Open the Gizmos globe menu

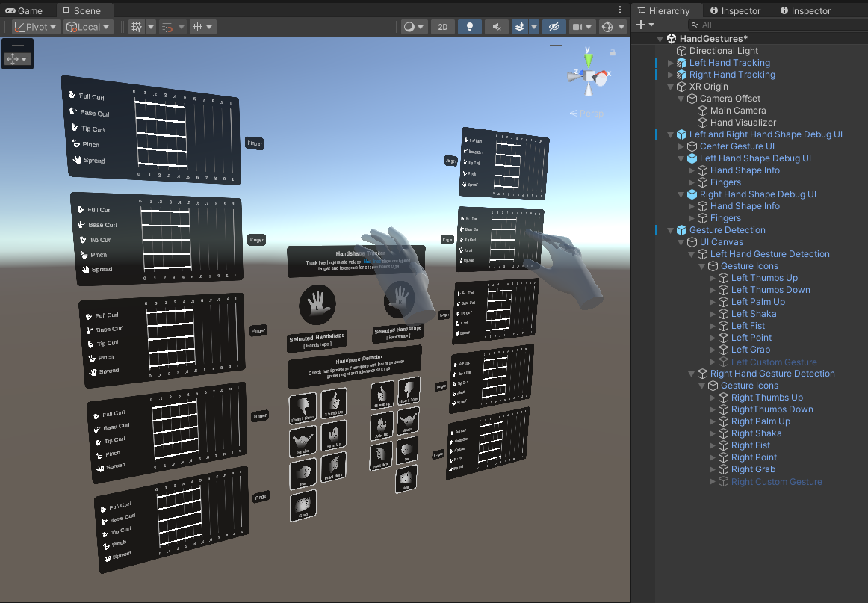607,27
